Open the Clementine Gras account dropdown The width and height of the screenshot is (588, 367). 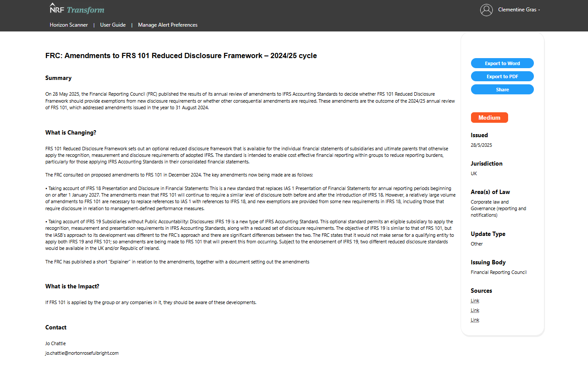pyautogui.click(x=519, y=10)
